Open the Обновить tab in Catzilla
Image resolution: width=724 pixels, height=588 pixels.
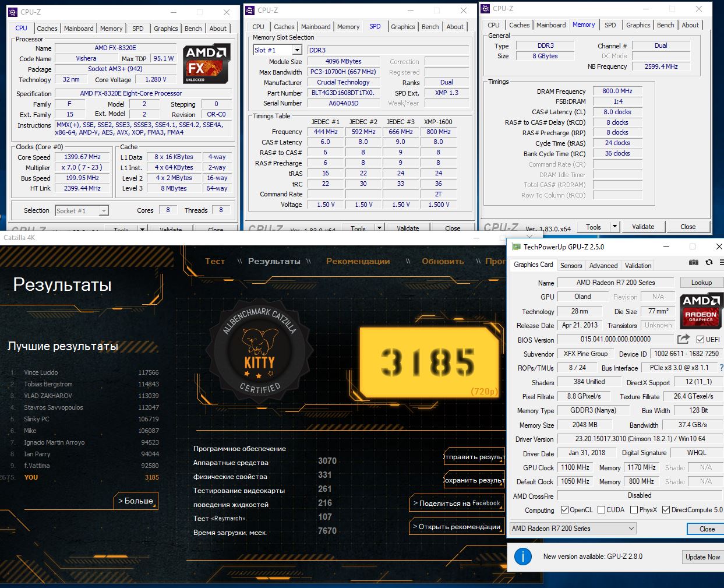click(x=443, y=261)
